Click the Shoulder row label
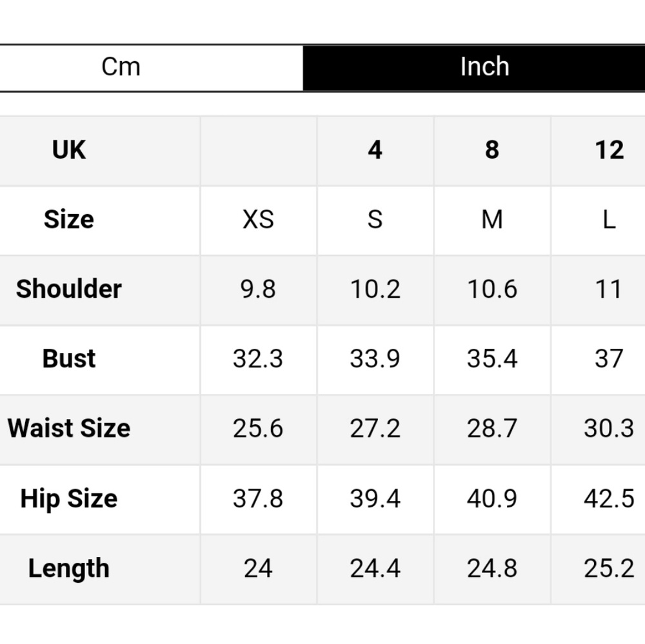This screenshot has width=645, height=644. coord(69,289)
